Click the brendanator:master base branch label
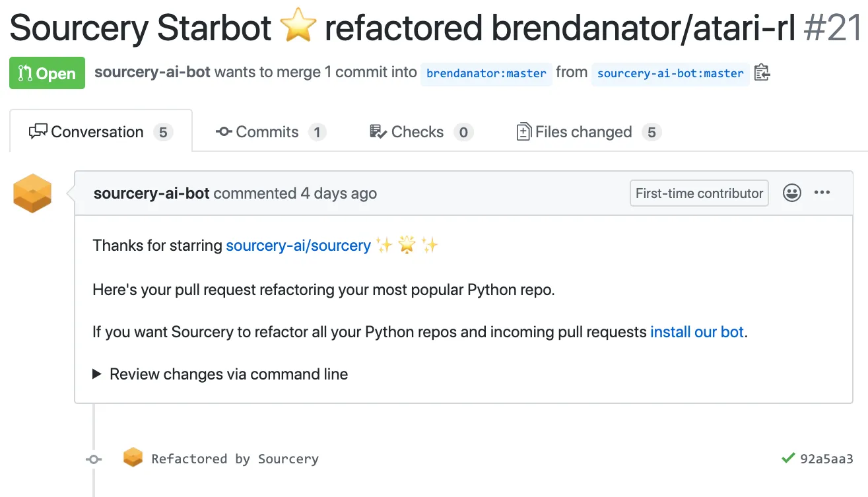 486,73
